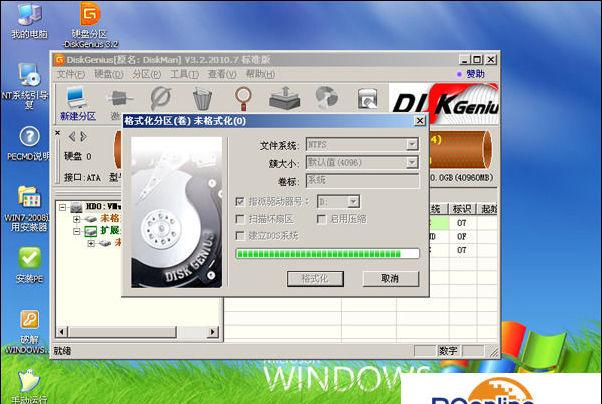Open the 工具(T) menu
This screenshot has height=404, width=602.
coord(184,74)
